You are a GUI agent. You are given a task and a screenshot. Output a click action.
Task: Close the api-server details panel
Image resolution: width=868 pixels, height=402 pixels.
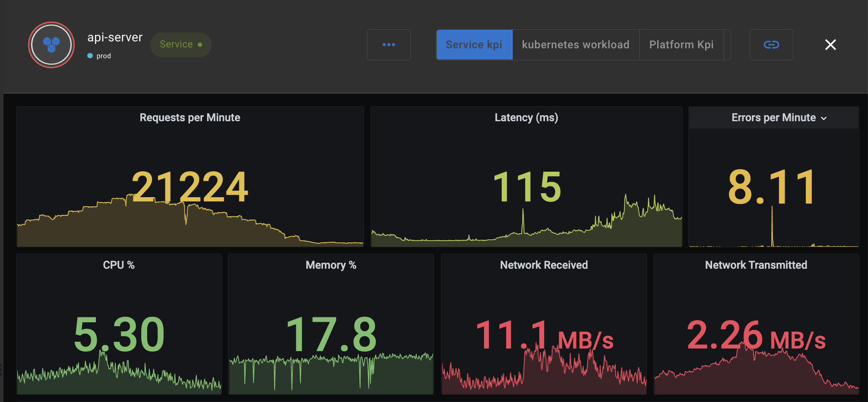[x=830, y=45]
